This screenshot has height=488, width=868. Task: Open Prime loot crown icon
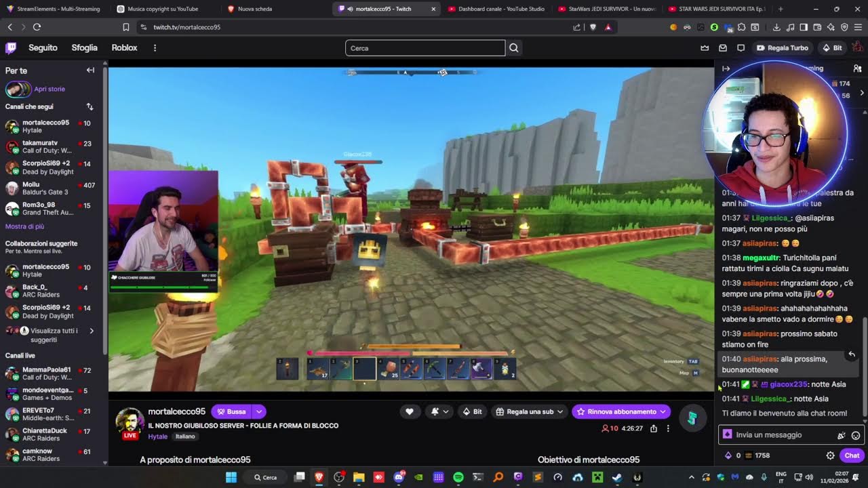pos(705,48)
